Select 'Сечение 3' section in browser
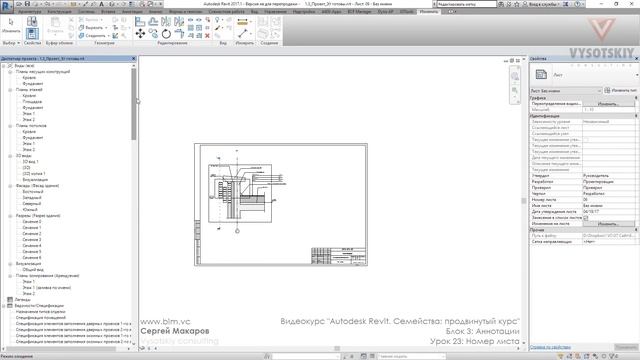640x360 pixels. 31,240
